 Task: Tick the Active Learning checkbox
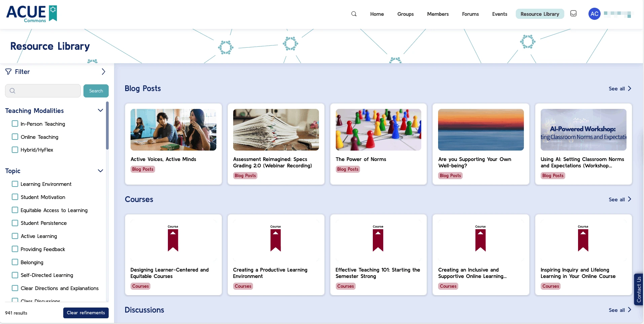point(15,236)
